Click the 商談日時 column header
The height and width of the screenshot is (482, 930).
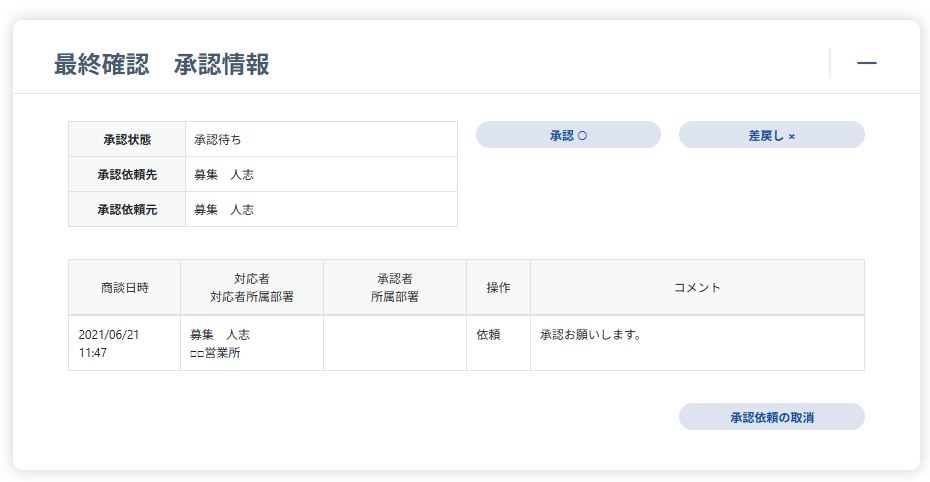pyautogui.click(x=125, y=288)
